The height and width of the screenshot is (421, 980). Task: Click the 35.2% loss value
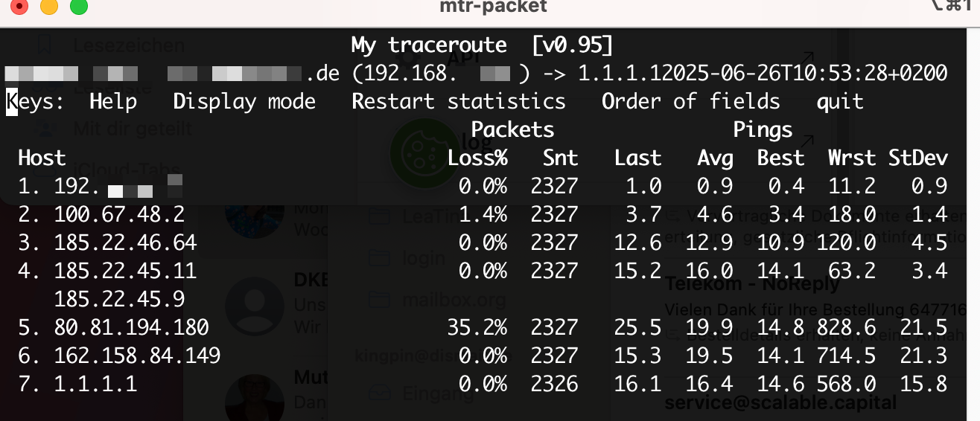point(477,327)
